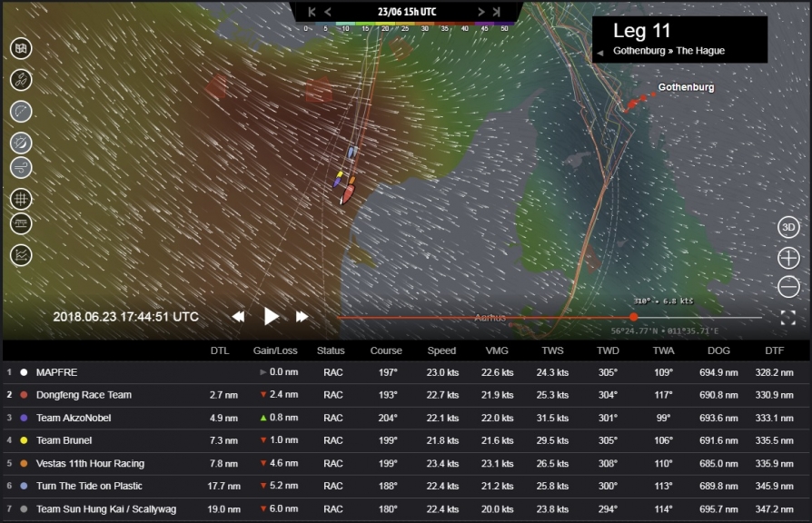Click Team AkzoNobel's 31.5 kts TWS
This screenshot has height=523, width=812.
tap(552, 418)
